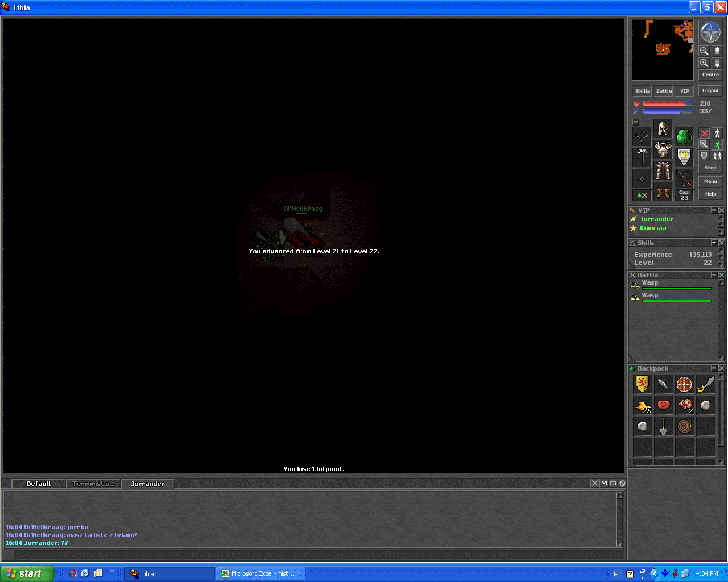Click the minimap compass rose
728x582 pixels.
[710, 32]
